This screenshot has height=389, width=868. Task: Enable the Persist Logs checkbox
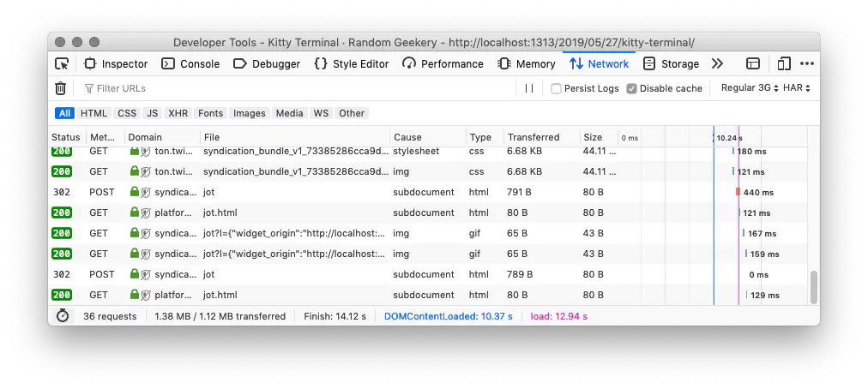coord(557,88)
